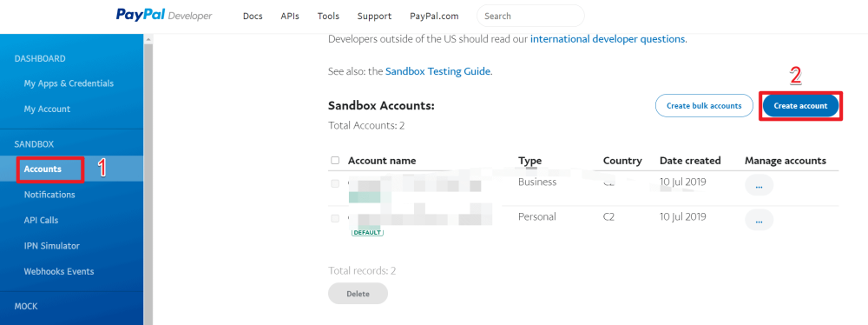Open the Docs menu
The height and width of the screenshot is (325, 868).
[253, 17]
